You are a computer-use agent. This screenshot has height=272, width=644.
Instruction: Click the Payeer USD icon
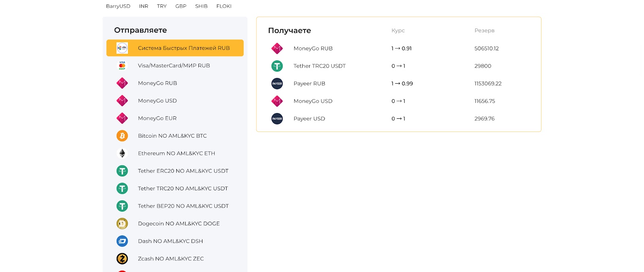pos(277,119)
